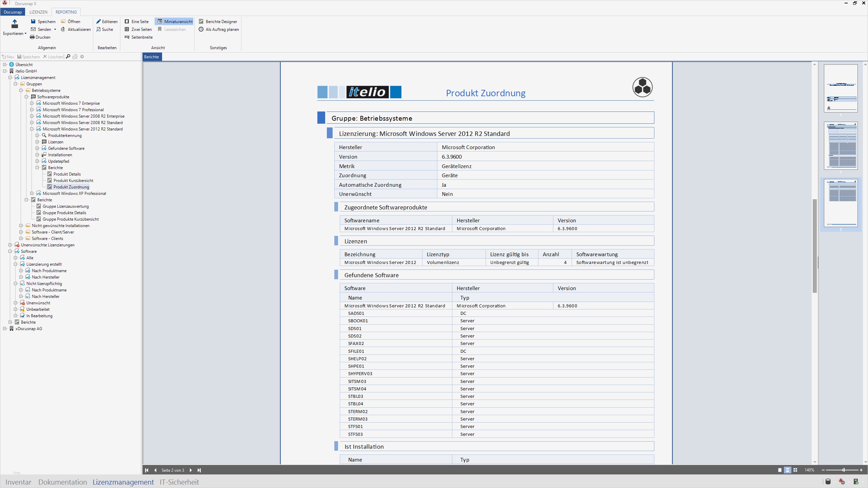Click the search magnifier icon above tree

[68, 57]
